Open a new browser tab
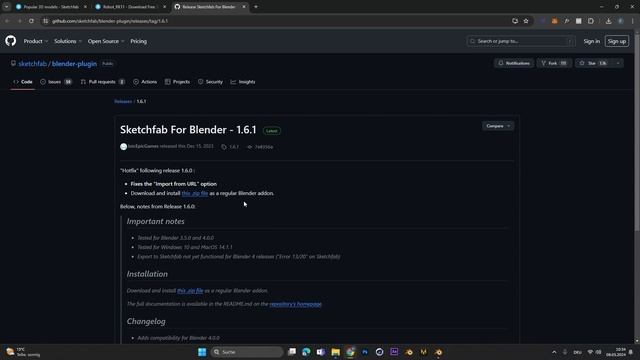 click(256, 7)
